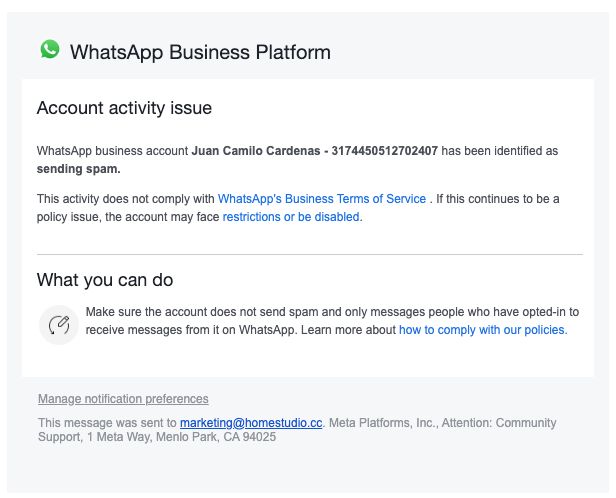Viewport: 616px width, 498px height.
Task: Click the What you can do heading
Action: [x=105, y=280]
